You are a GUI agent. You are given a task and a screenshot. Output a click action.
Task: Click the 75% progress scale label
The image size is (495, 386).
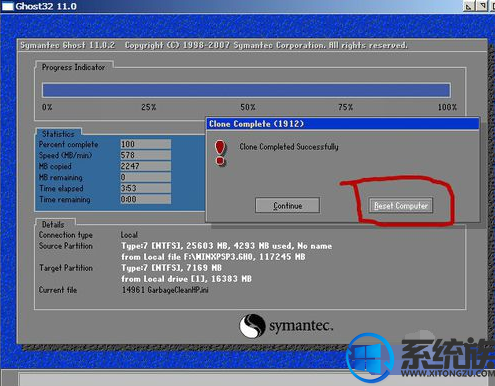tap(345, 107)
